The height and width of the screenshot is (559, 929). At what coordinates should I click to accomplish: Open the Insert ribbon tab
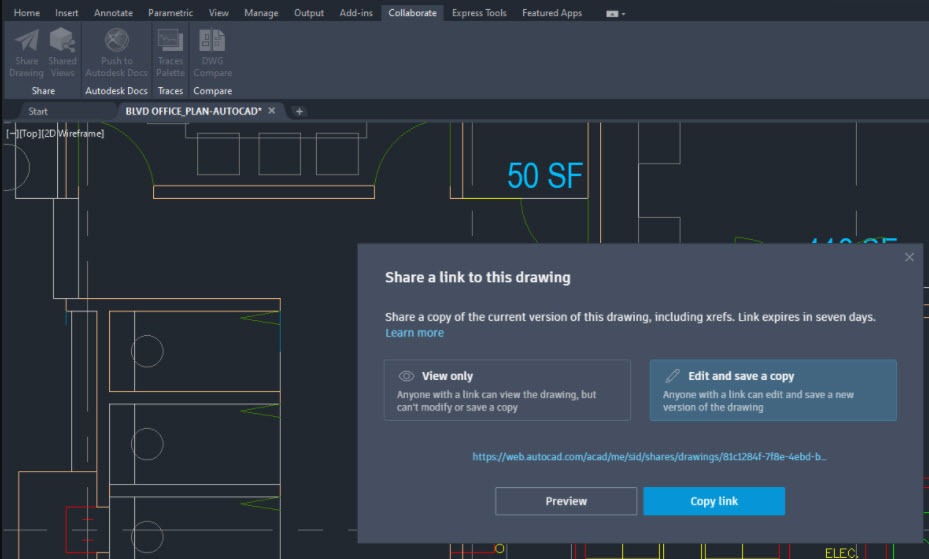point(66,12)
